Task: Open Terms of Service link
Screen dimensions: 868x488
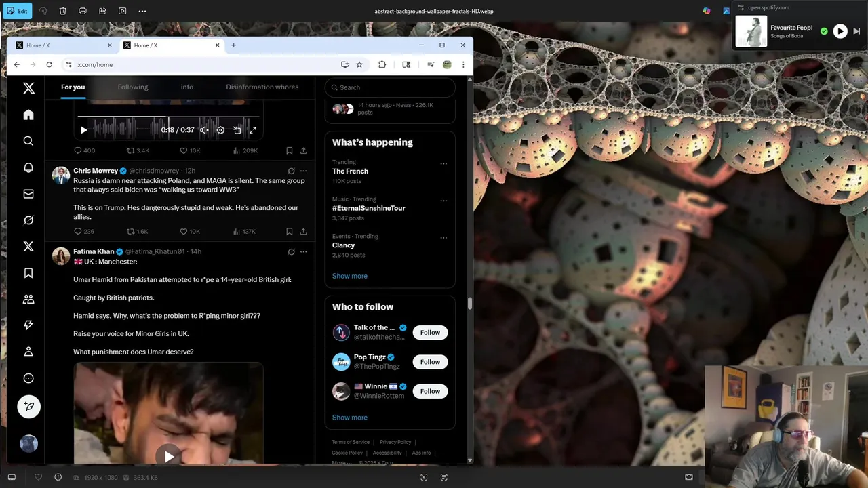Action: coord(351,442)
